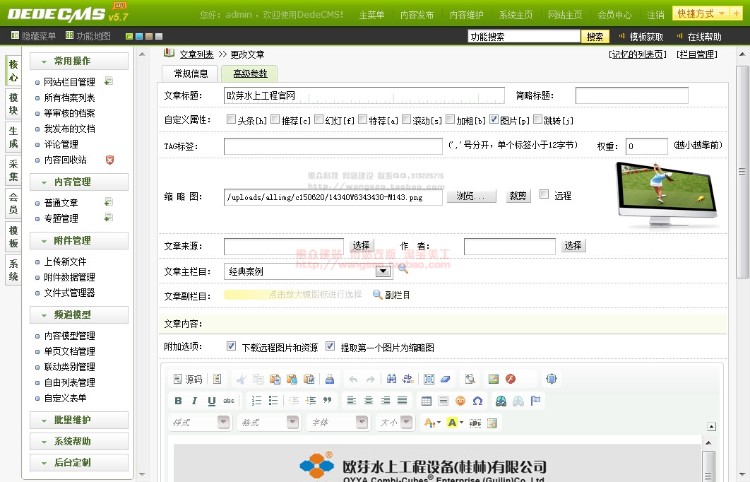
Task: Check the 滚动[s] attribute box
Action: pos(407,119)
